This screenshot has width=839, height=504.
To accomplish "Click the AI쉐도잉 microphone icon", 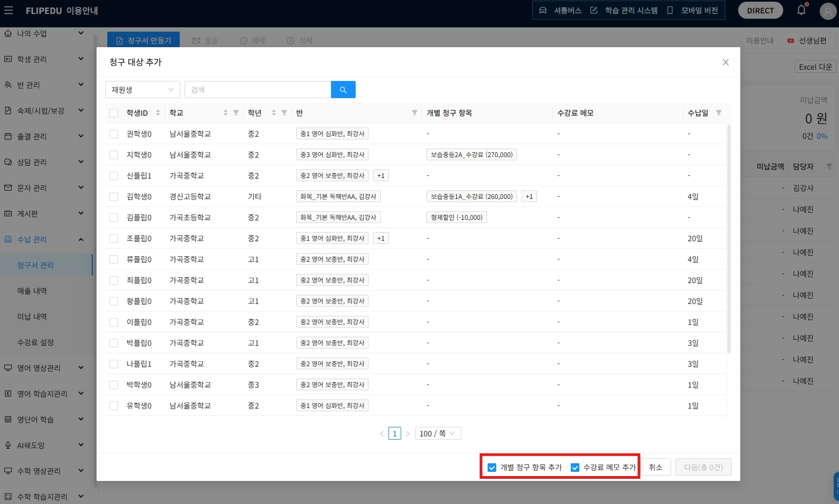I will 8,445.
